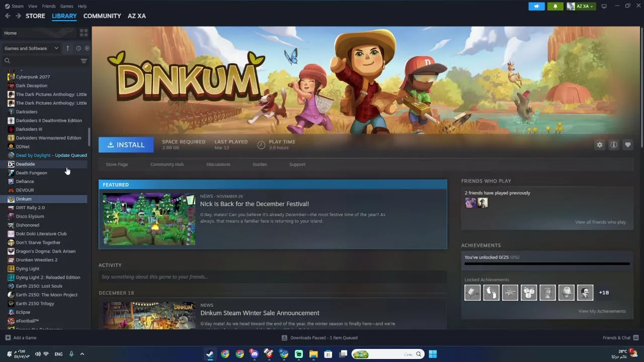This screenshot has height=362, width=644.
Task: Switch to the STORE tab
Action: coord(35,16)
